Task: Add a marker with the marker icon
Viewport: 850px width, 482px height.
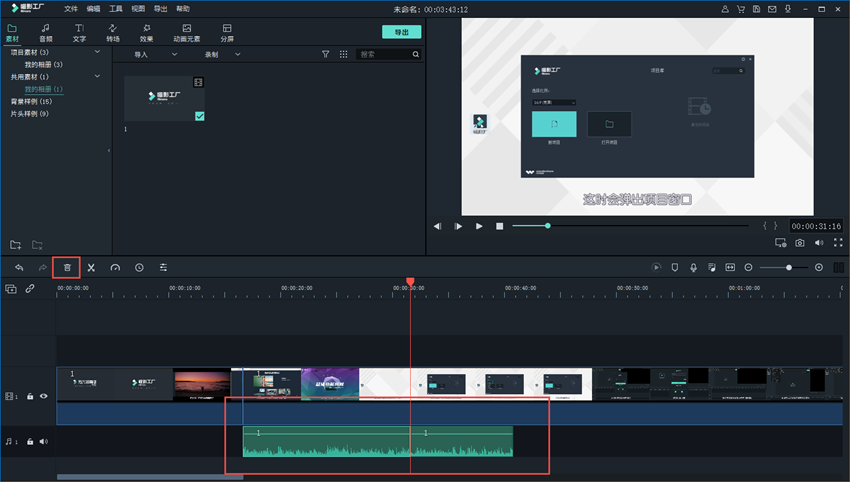Action: (674, 268)
